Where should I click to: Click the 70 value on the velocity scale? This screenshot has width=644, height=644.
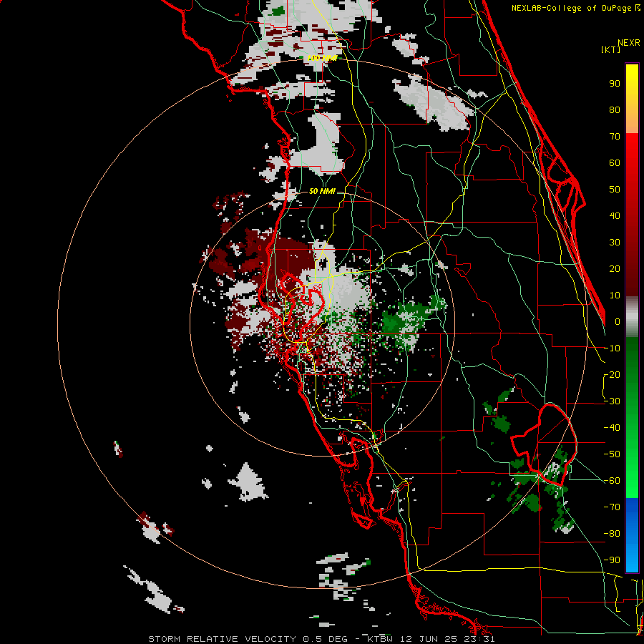coord(615,137)
